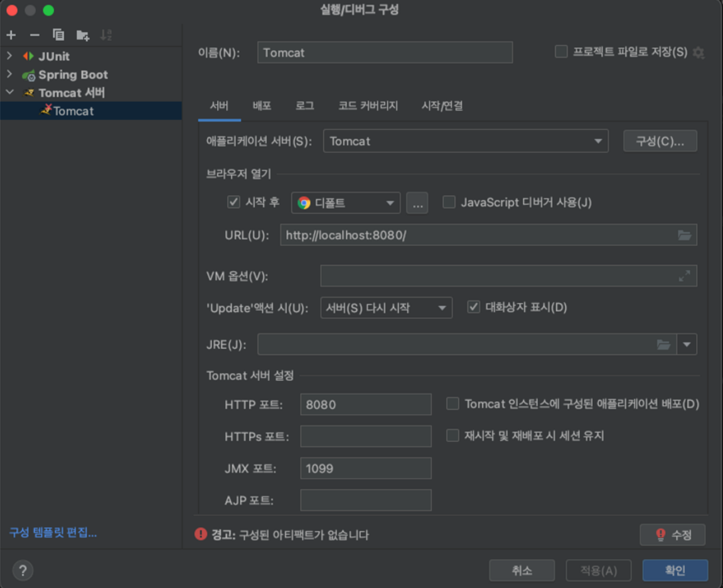Focus the JMX 포트 field
This screenshot has height=588, width=723.
click(366, 469)
